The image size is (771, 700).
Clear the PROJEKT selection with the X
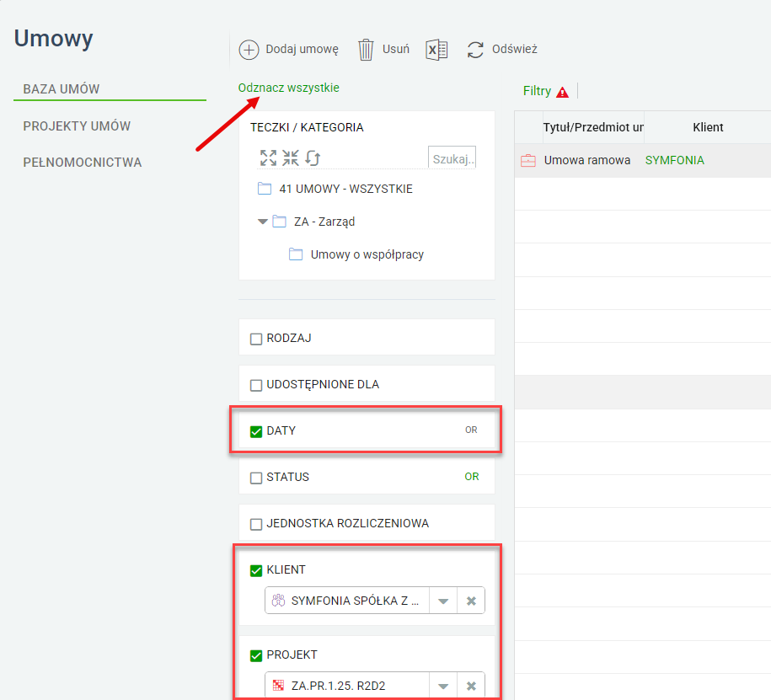click(471, 686)
